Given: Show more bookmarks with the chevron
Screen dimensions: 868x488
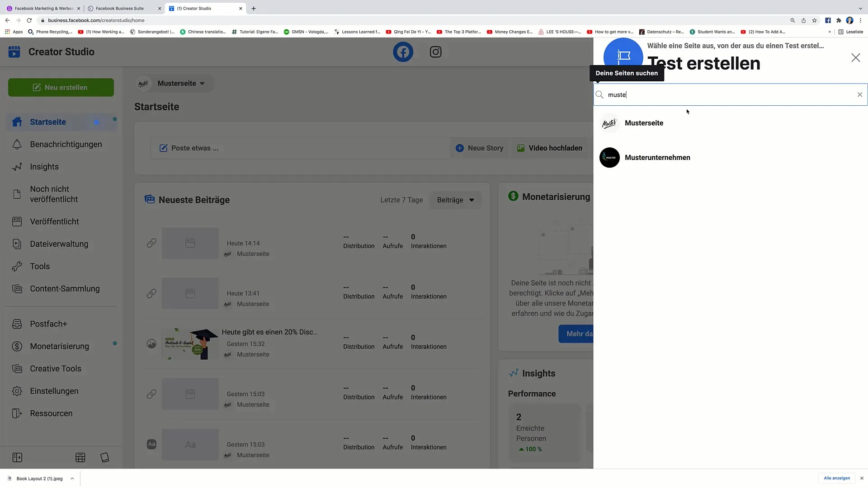Looking at the screenshot, I should (x=829, y=32).
